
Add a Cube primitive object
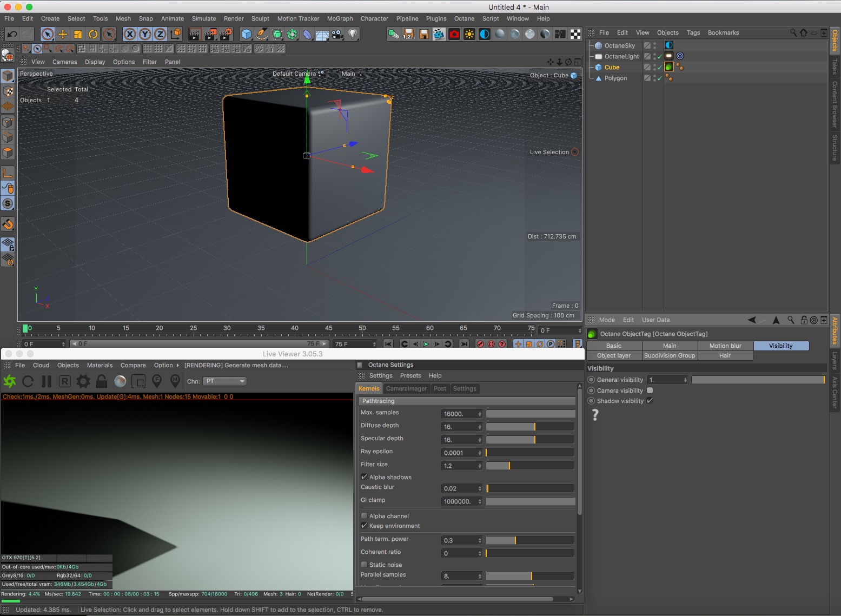click(x=247, y=35)
